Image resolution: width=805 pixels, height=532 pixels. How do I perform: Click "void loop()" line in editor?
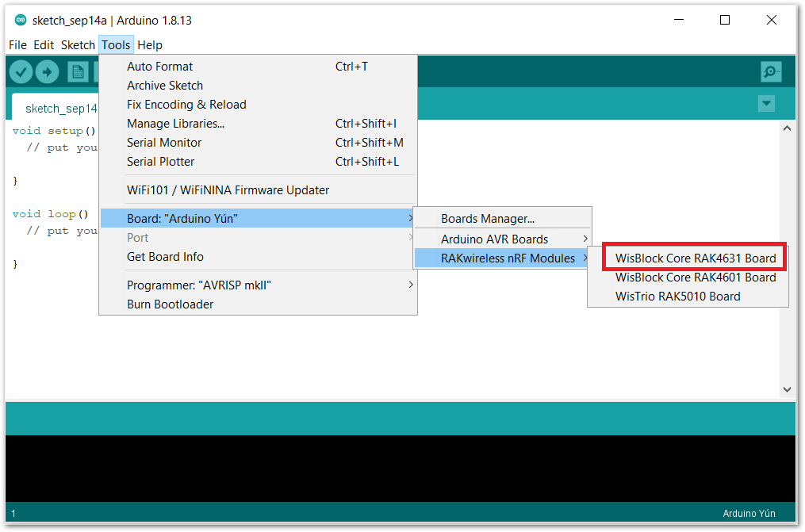[50, 214]
